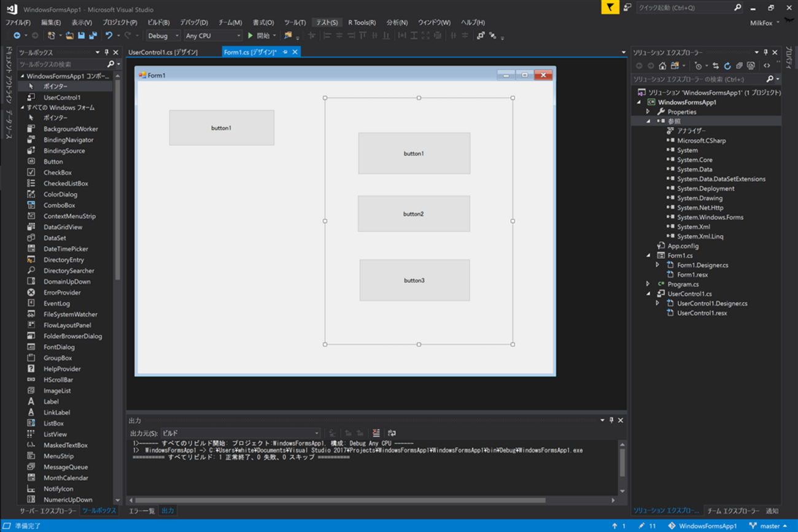Refresh Solution Explorer with the refresh icon
798x532 pixels.
point(727,66)
